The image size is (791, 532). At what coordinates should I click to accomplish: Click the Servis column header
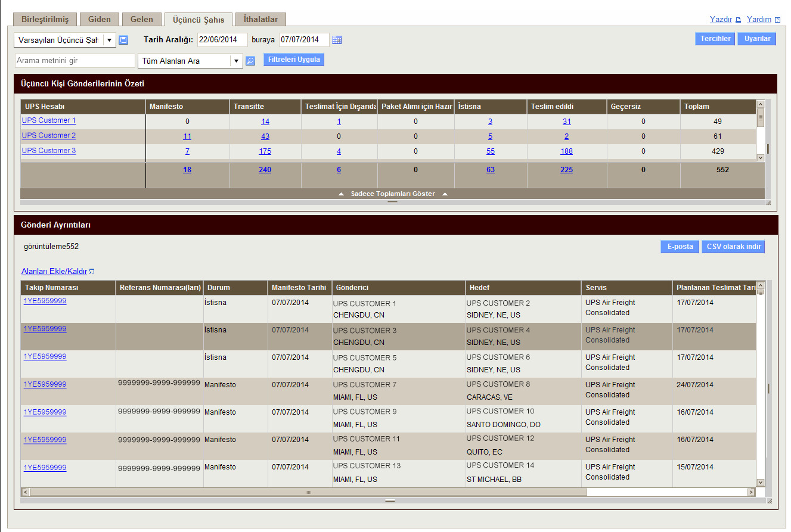coord(627,288)
